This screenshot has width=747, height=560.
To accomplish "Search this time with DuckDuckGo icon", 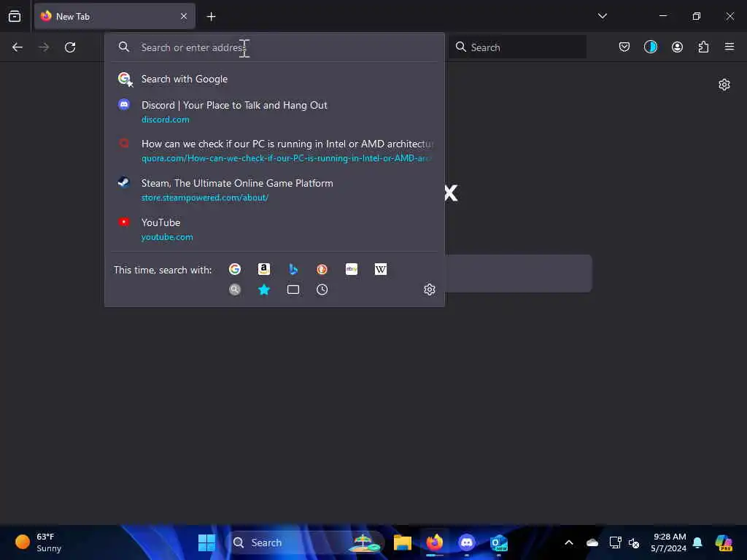I will click(322, 270).
